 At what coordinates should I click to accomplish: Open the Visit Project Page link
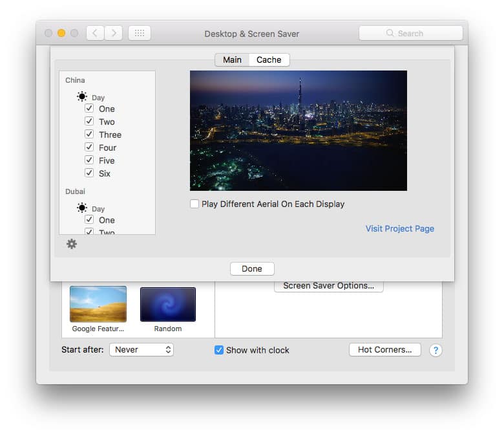[x=399, y=228]
